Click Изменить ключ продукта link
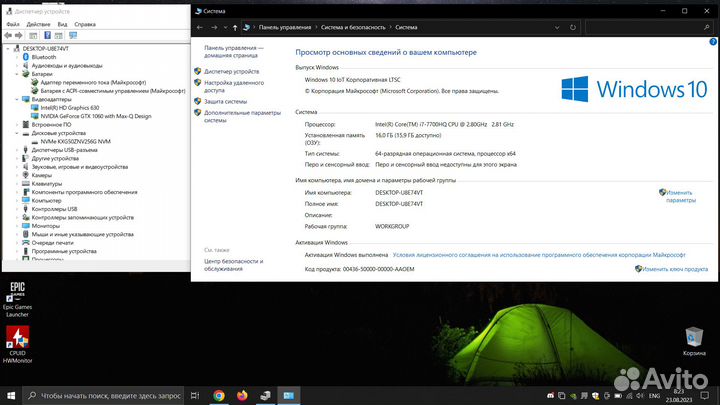This screenshot has width=720, height=405. pyautogui.click(x=675, y=269)
